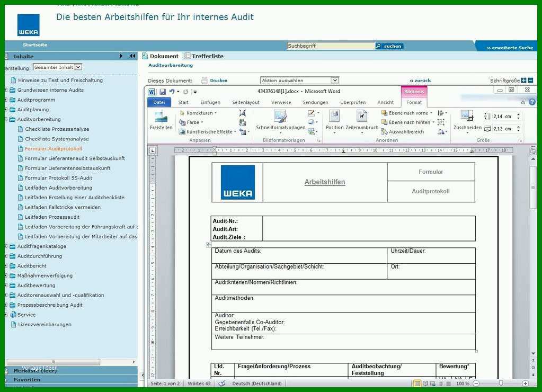
Task: Click the print layout view icon
Action: pos(417,384)
